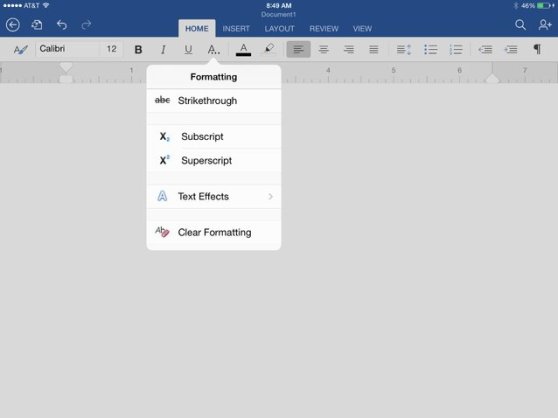Screen dimensions: 558x418
Task: Open the text Styles icon
Action: (x=20, y=49)
